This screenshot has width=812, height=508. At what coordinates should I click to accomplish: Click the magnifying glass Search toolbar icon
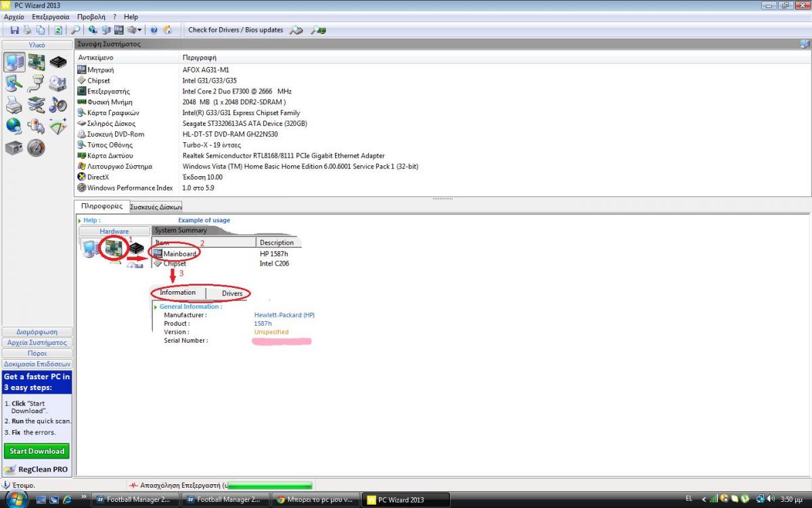coord(75,30)
